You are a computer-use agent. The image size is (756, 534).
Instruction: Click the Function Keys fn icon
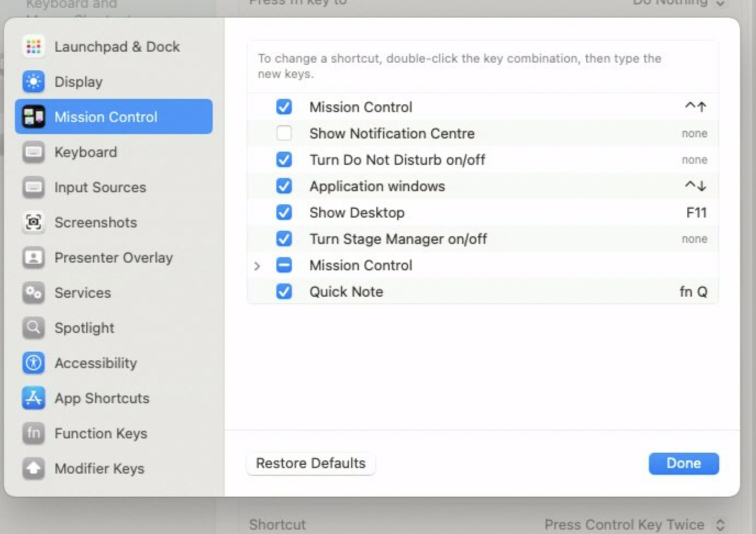click(34, 433)
